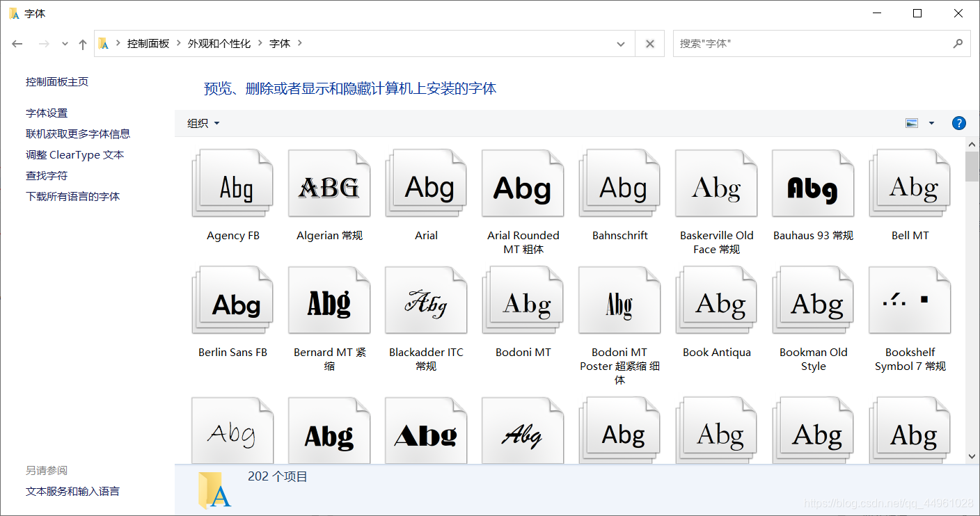Expand the address bar history dropdown
Screen dimensions: 980x516
(621, 43)
